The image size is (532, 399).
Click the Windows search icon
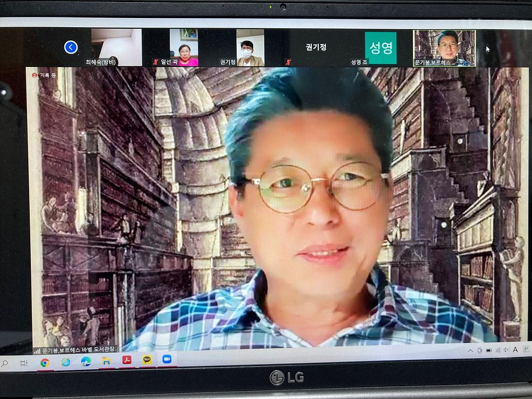5,363
